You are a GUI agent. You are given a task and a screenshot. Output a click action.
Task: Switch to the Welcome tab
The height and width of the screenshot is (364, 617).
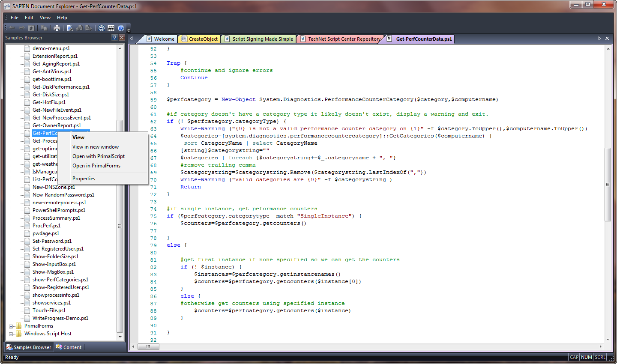click(160, 39)
